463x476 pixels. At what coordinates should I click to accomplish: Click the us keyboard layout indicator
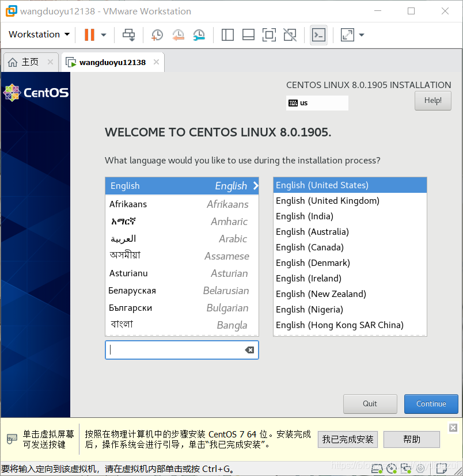point(317,103)
